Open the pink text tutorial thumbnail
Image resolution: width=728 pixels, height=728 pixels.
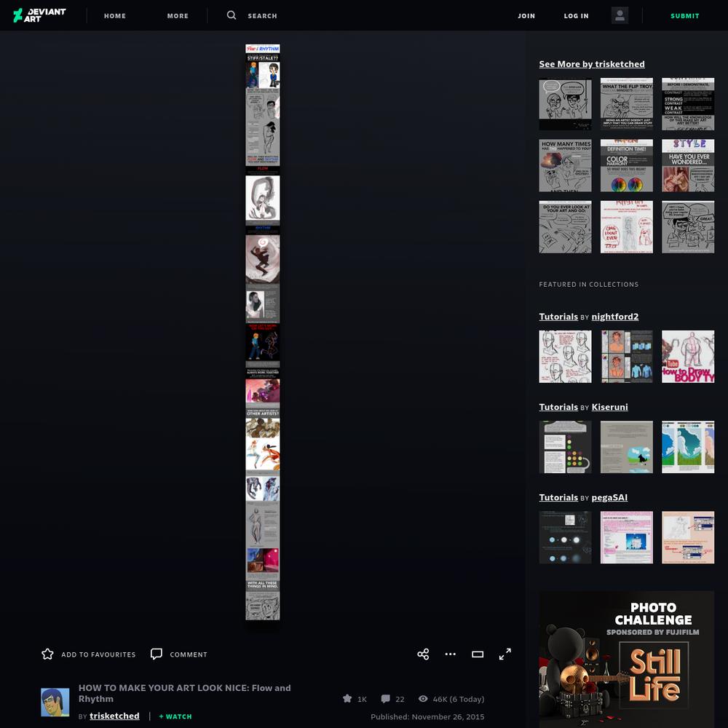click(627, 538)
